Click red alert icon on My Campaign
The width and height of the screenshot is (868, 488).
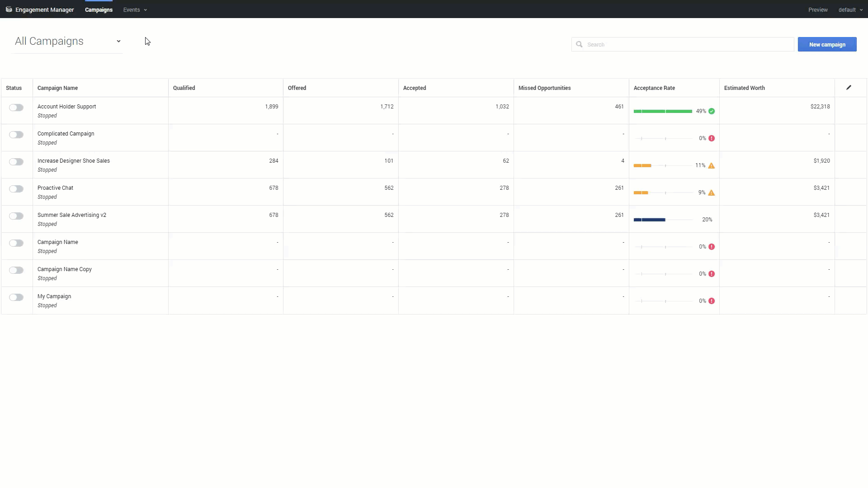[712, 301]
